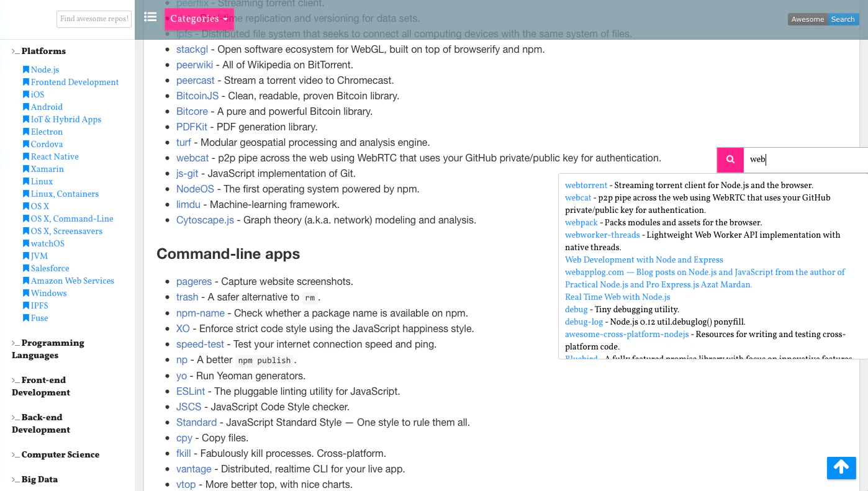Click the search box containing web
This screenshot has width=868, height=491.
coord(805,160)
